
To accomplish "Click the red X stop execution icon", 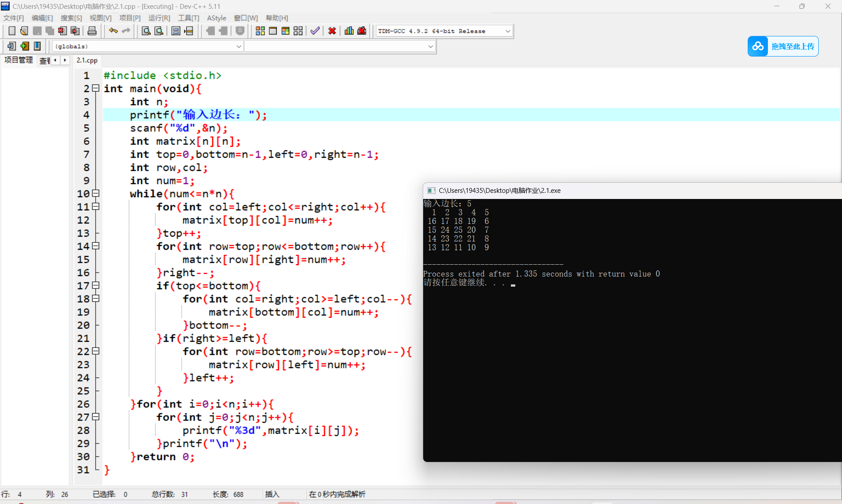I will coord(332,31).
